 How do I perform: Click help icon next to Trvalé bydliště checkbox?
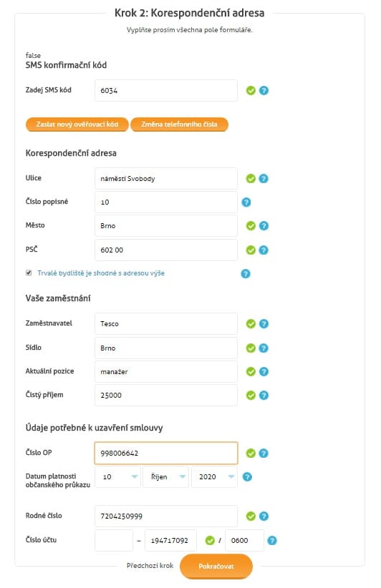pos(246,274)
